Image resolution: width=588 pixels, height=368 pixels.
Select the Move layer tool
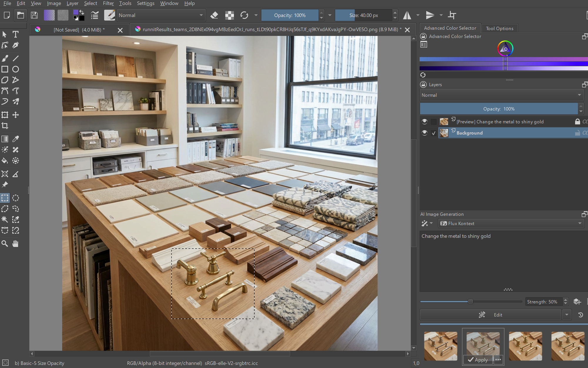pos(16,115)
